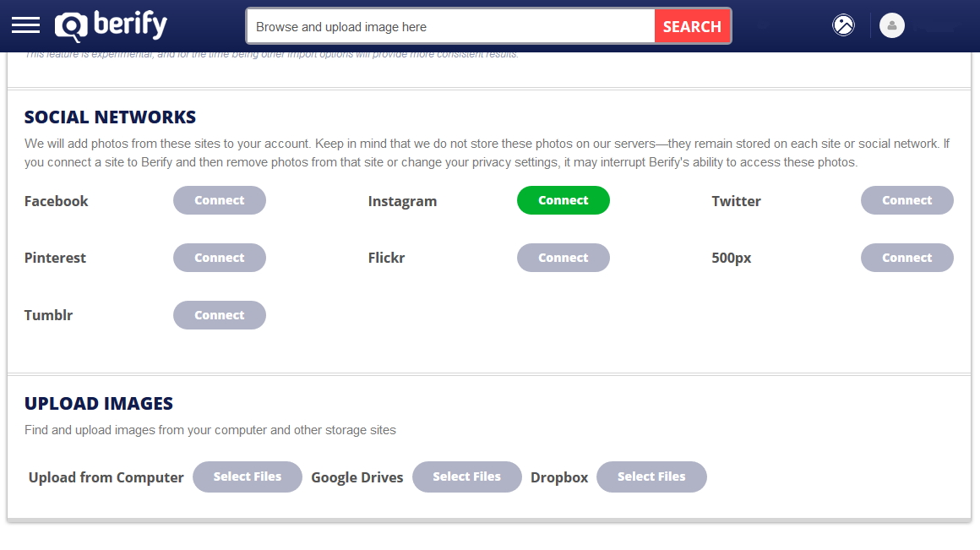Viewport: 980px width, 550px height.
Task: Click the Instagram label
Action: 402,201
